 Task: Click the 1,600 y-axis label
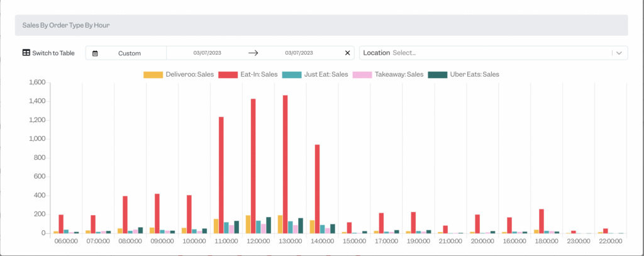pos(37,82)
